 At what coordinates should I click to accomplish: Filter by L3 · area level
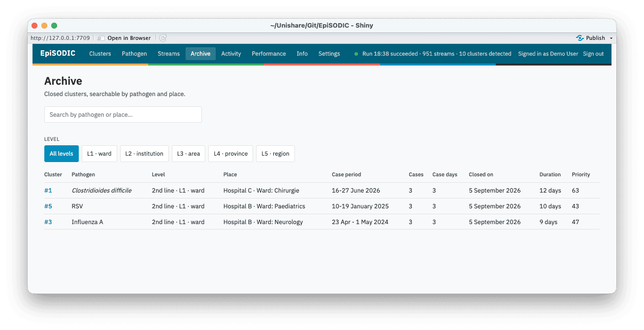coord(189,154)
